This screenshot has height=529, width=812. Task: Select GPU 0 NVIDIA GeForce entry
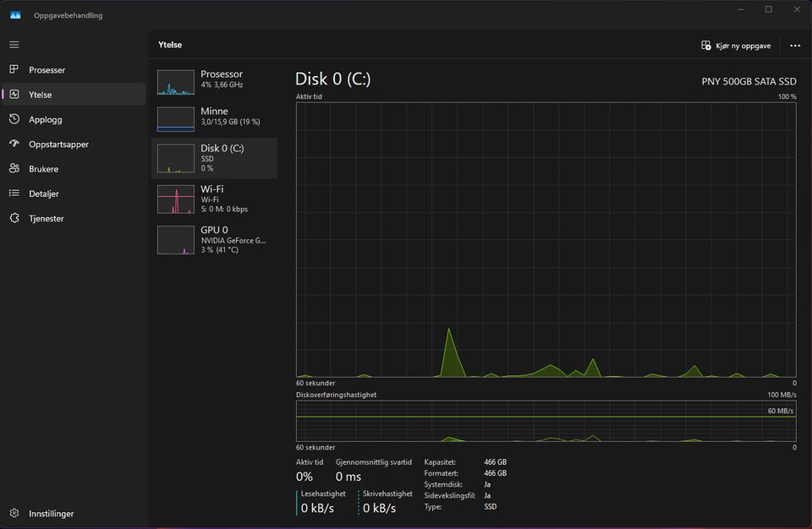[214, 239]
